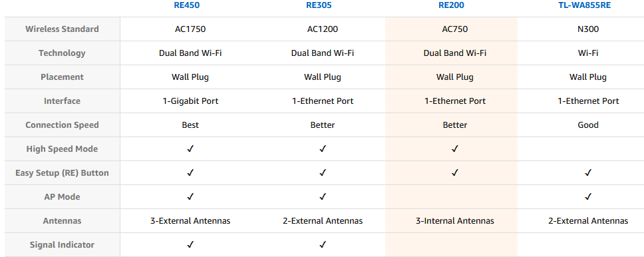This screenshot has width=644, height=257.
Task: Click RE200 High Speed Mode checkmark
Action: [x=454, y=149]
